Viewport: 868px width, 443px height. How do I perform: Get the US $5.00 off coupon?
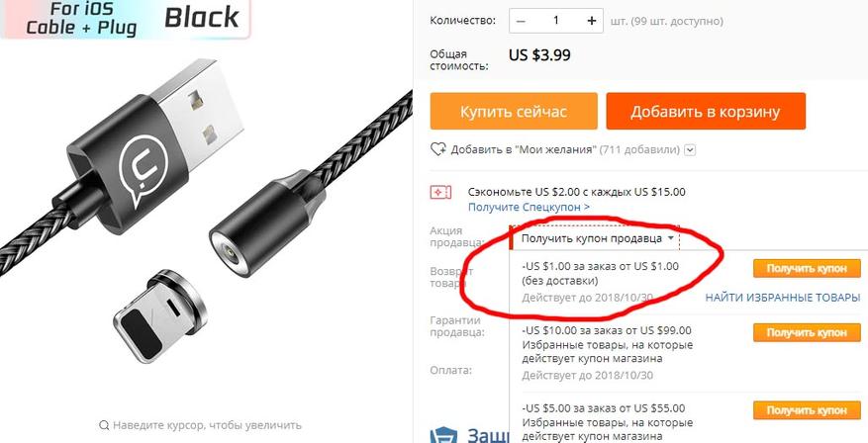[x=807, y=411]
